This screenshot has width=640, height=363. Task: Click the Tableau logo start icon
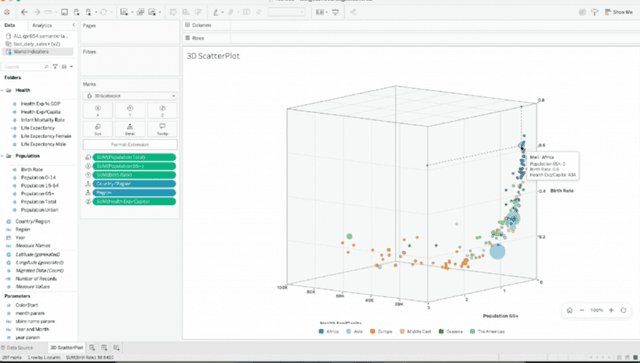pos(7,12)
